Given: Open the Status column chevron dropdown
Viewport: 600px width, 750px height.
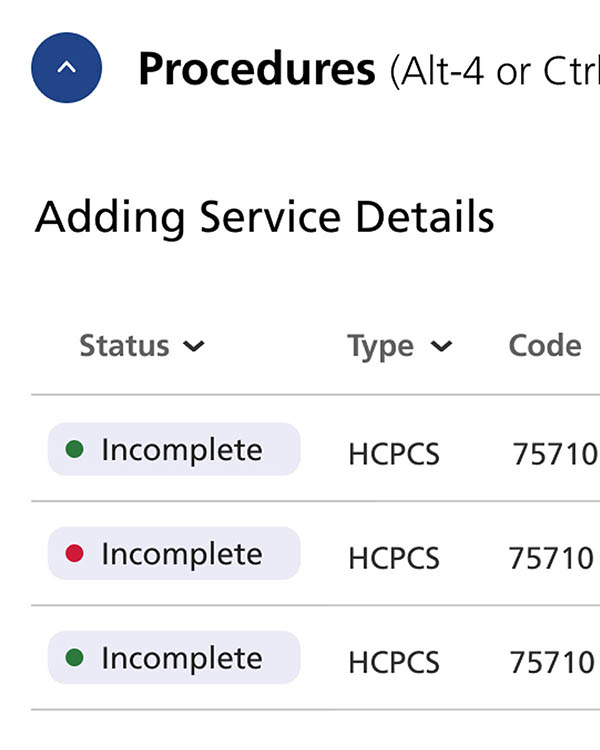Looking at the screenshot, I should (x=194, y=347).
